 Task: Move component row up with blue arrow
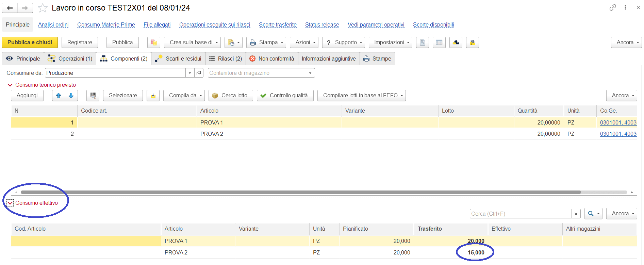(59, 96)
